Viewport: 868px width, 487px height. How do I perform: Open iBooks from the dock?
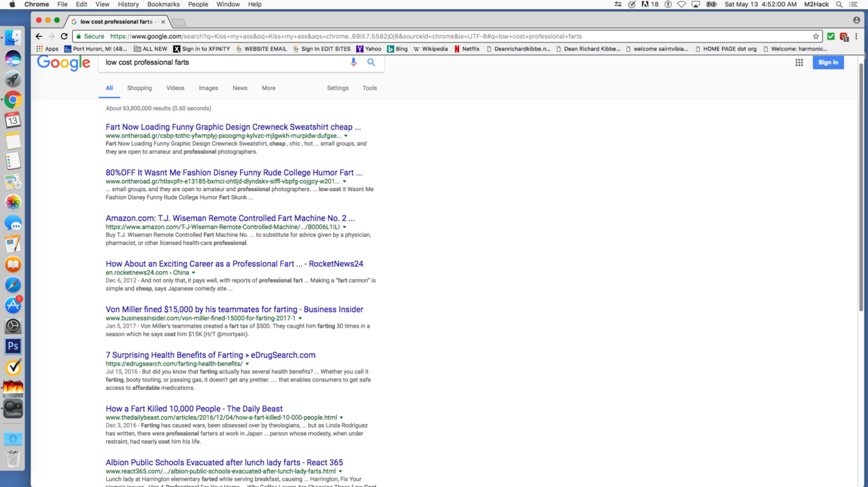[x=13, y=264]
